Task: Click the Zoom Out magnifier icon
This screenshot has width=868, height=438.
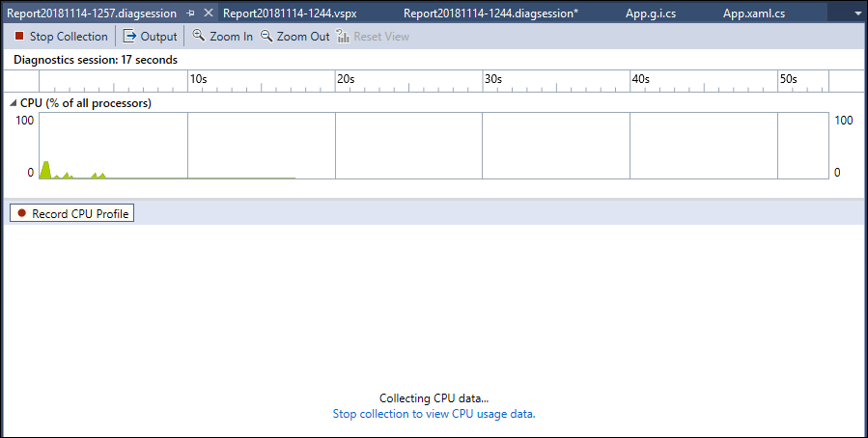Action: (266, 36)
